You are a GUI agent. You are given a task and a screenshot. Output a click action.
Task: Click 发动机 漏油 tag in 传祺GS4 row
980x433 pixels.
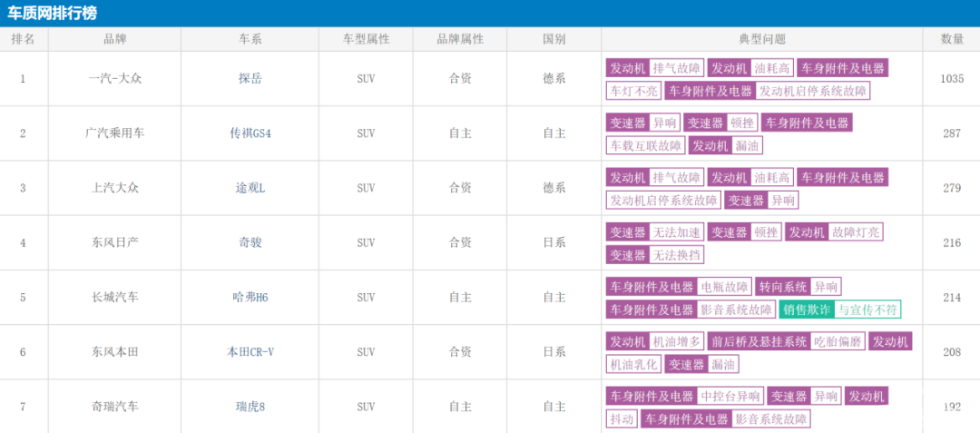pyautogui.click(x=726, y=145)
